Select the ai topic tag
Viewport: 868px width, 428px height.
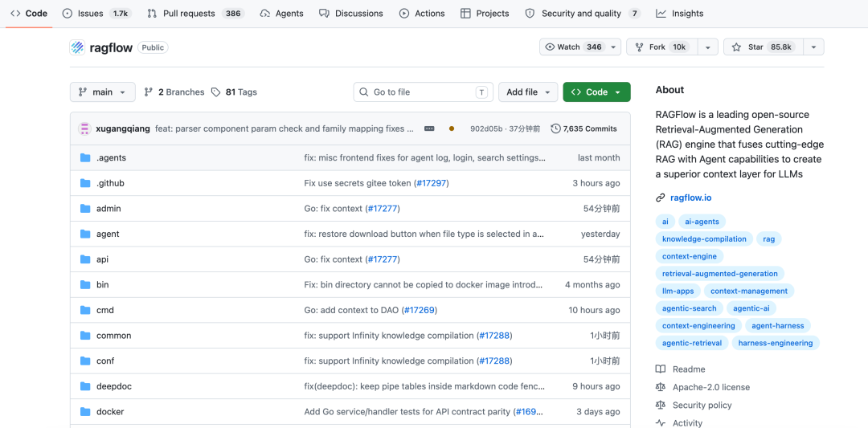[x=665, y=222]
